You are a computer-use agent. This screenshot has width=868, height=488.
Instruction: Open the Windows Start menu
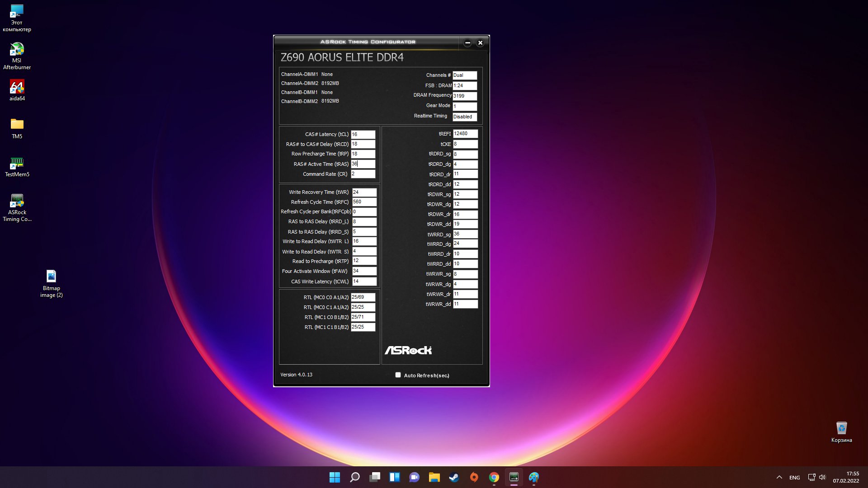tap(335, 477)
